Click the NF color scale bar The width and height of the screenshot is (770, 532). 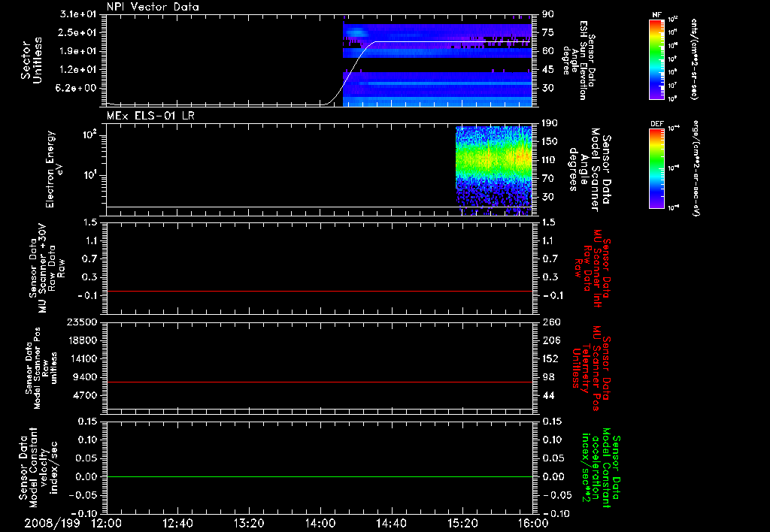[x=656, y=59]
